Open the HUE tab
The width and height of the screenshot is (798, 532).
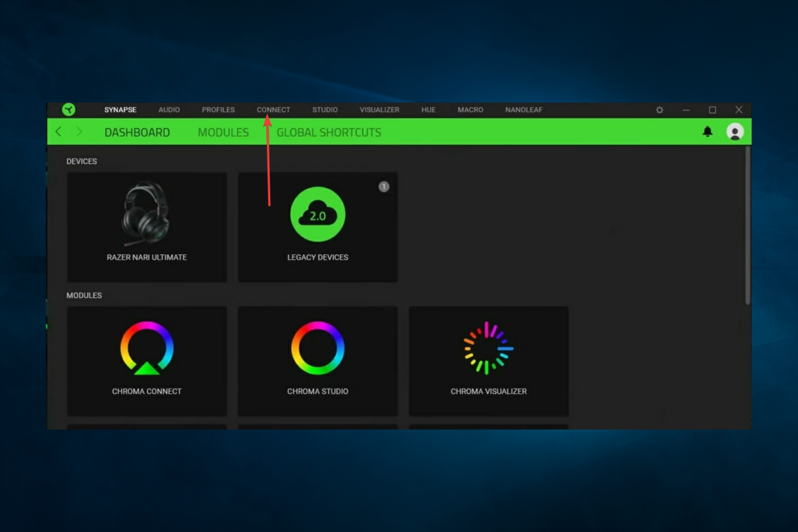point(429,110)
